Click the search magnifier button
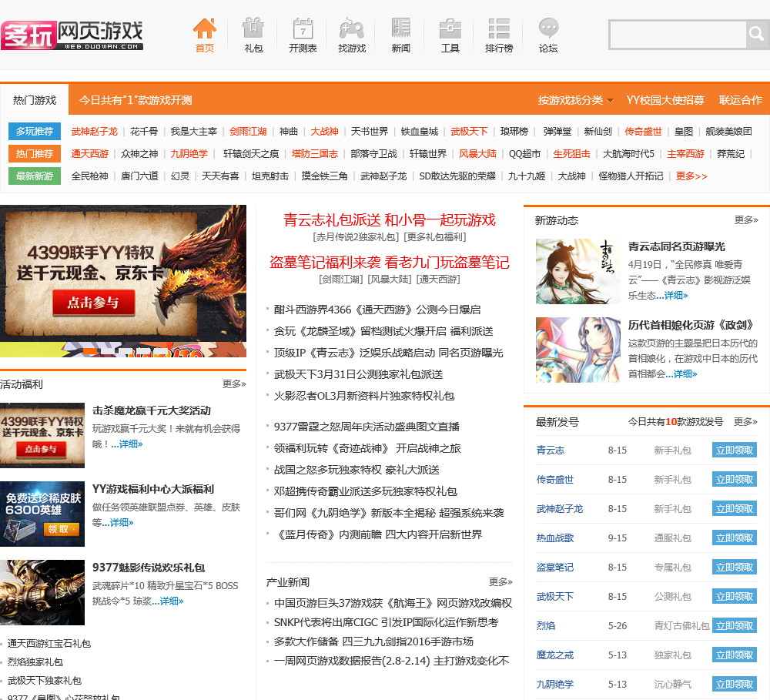Viewport: 770px width, 700px height. 756,34
